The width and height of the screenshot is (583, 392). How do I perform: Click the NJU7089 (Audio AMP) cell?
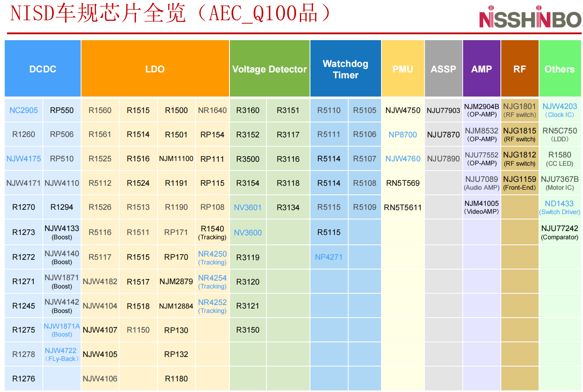[482, 183]
